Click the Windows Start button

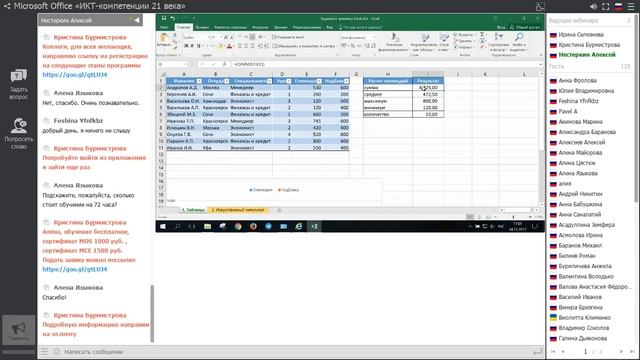163,226
